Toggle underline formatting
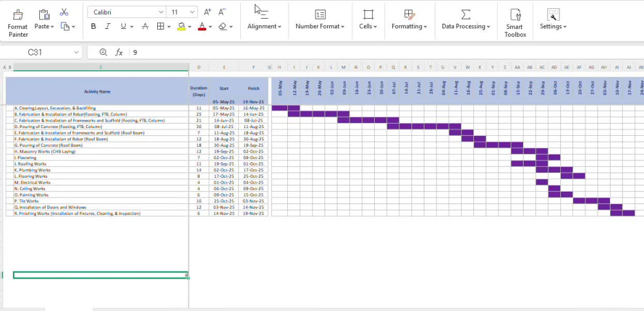Image resolution: width=644 pixels, height=311 pixels. pyautogui.click(x=123, y=26)
